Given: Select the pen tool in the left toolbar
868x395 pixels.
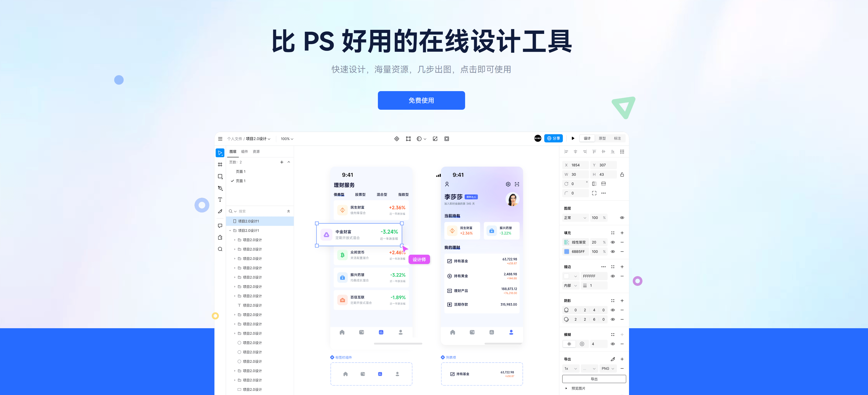Looking at the screenshot, I should [x=220, y=188].
